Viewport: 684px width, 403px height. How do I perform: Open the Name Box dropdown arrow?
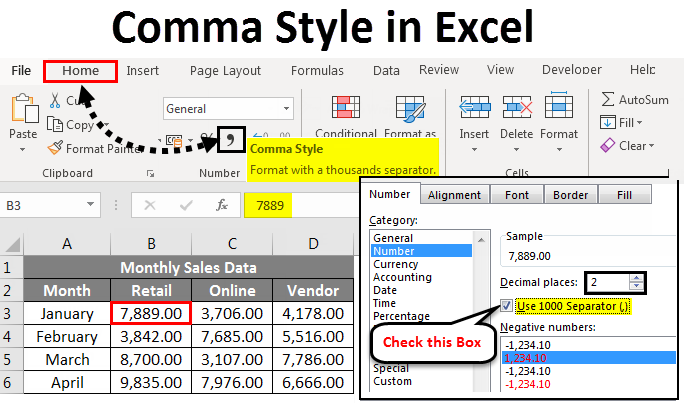click(90, 204)
